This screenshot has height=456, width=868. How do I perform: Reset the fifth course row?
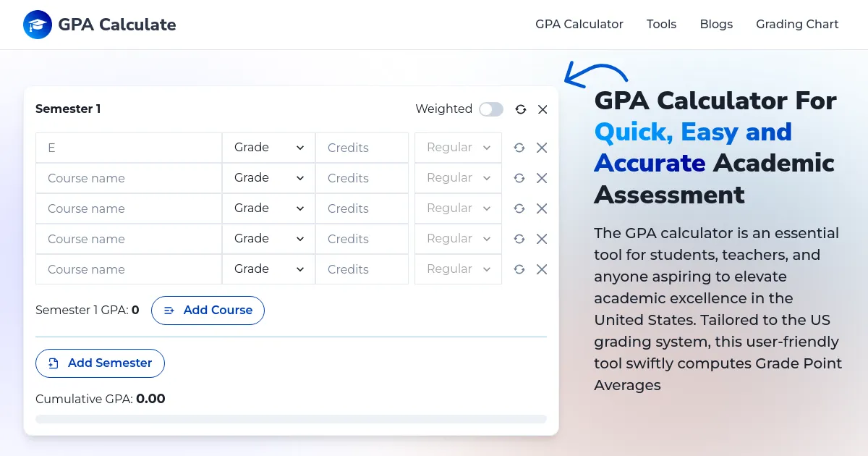point(519,269)
